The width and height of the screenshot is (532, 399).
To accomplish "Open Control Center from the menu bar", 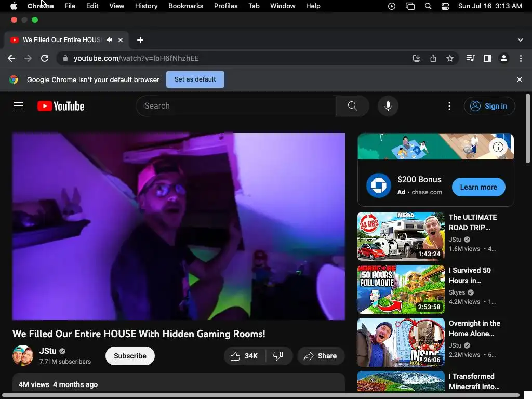I will click(x=445, y=6).
